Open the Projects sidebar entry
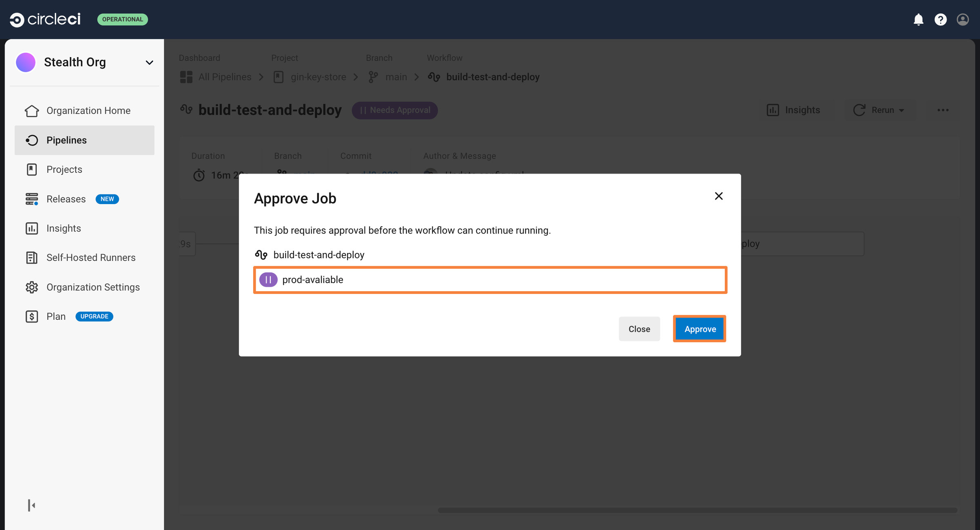980x530 pixels. pos(64,169)
